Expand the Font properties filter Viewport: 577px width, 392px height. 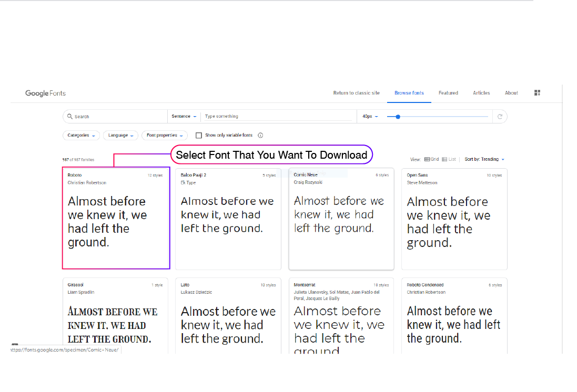(165, 136)
